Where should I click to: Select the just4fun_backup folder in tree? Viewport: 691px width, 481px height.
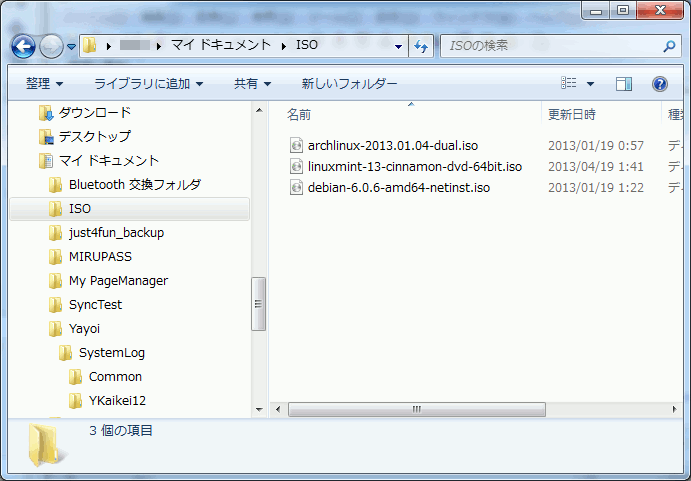click(x=116, y=233)
